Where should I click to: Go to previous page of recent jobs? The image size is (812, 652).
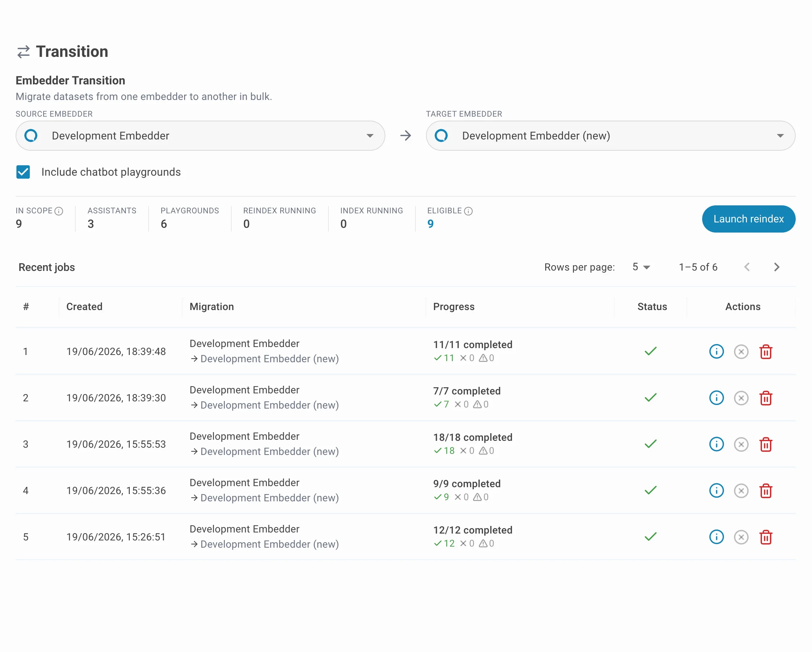(747, 267)
